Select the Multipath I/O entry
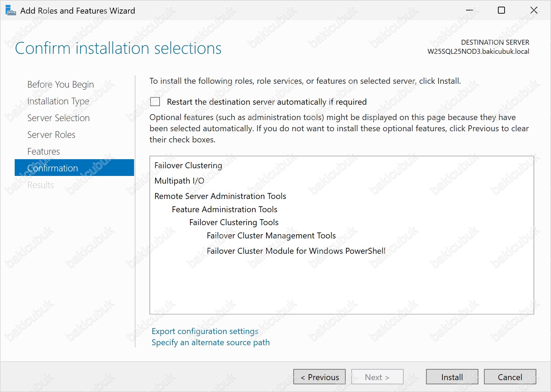551x392 pixels. click(179, 181)
